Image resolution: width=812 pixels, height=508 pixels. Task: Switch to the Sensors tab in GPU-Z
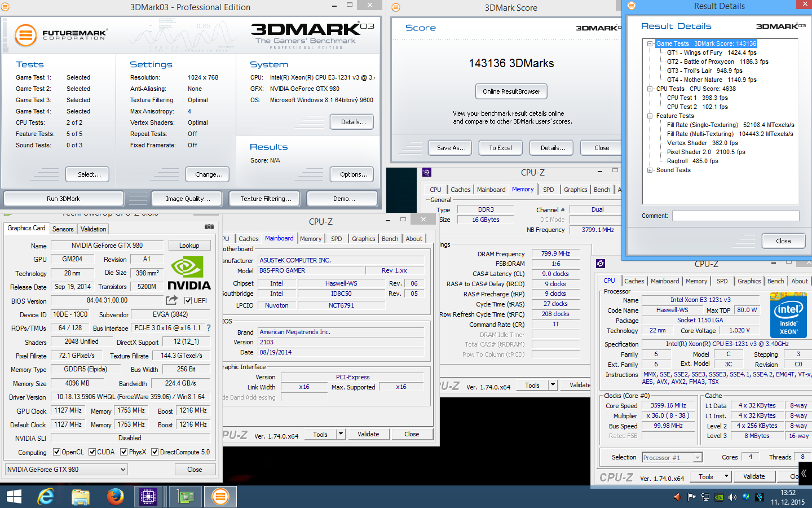click(x=63, y=229)
